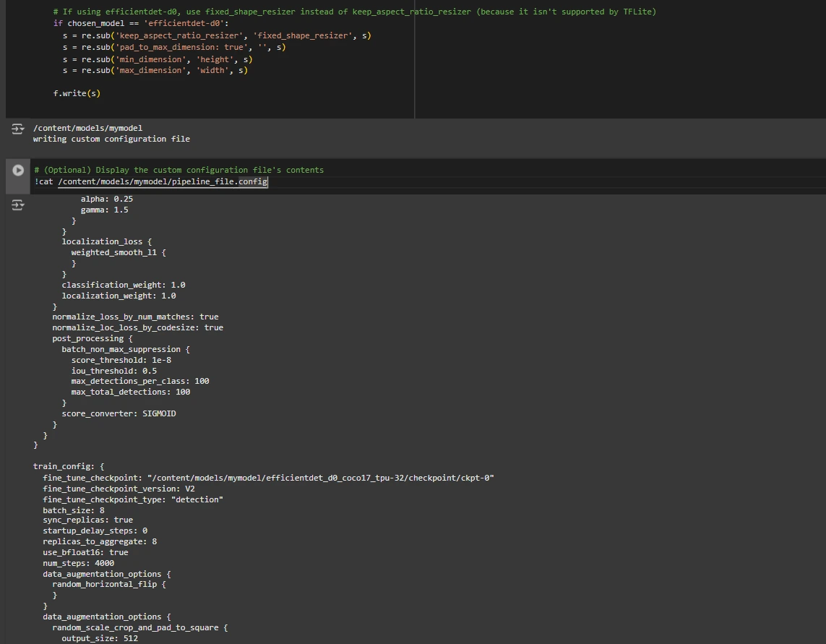Click the min_dimension re.sub line
Viewport: 826px width, 644px height.
(158, 59)
